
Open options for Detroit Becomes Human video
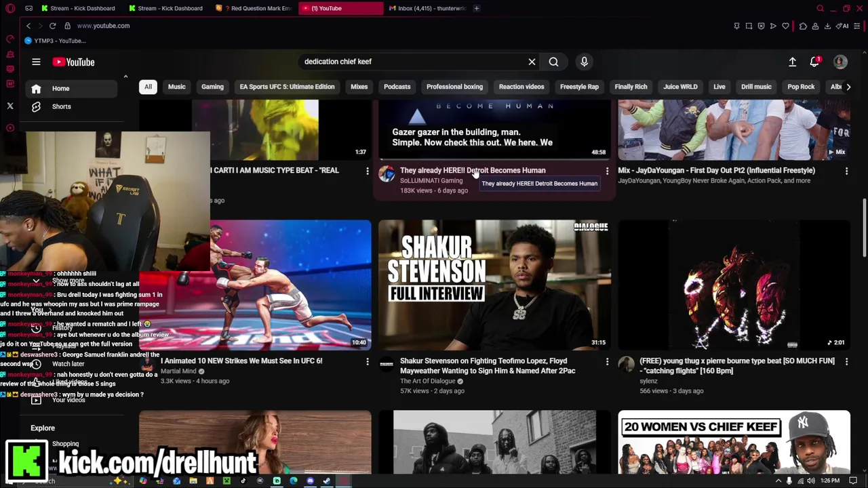click(x=607, y=171)
